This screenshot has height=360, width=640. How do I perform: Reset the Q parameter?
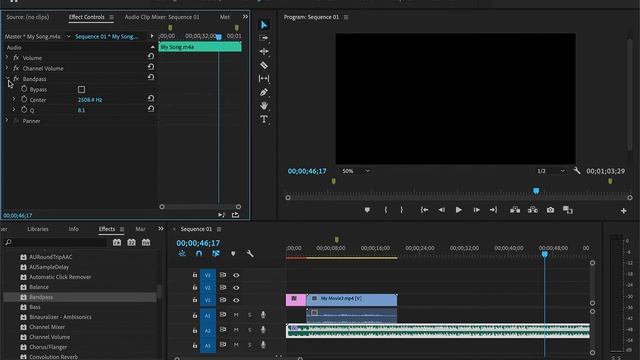151,109
